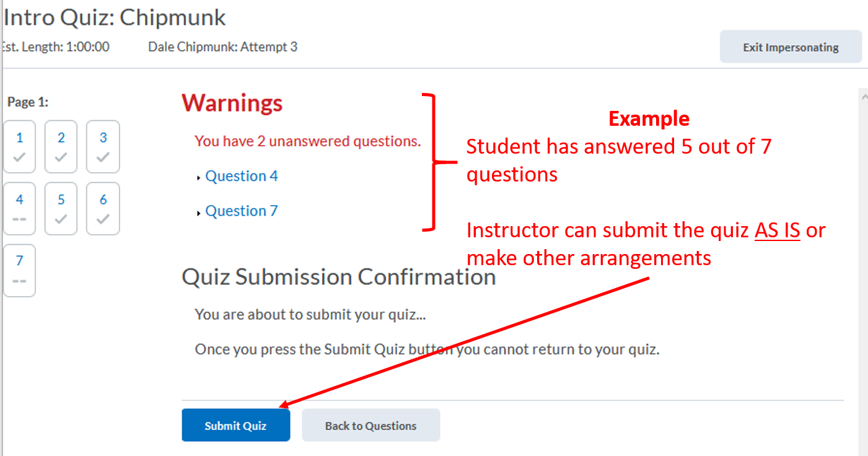Click the scrollbar up arrow icon
Screen dimensions: 868x456
[x=864, y=95]
